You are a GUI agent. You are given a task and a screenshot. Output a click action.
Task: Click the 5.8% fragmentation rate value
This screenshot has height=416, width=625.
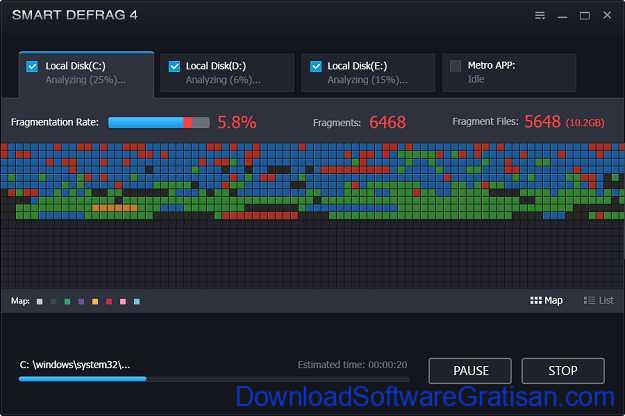237,122
